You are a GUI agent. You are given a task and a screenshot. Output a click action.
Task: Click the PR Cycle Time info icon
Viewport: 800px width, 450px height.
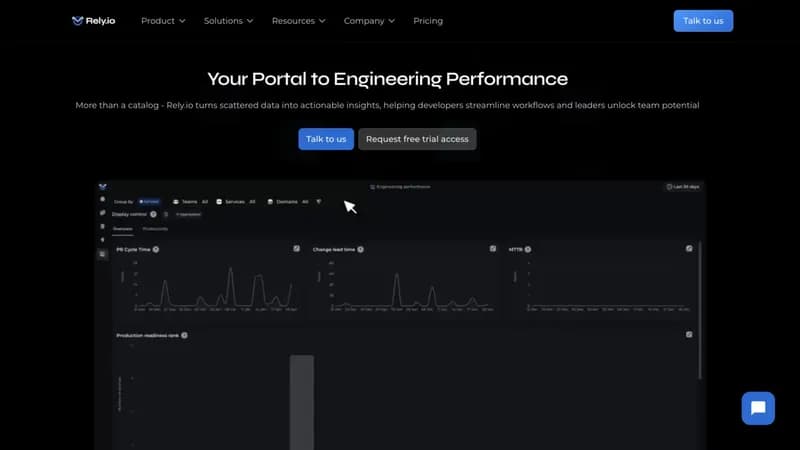[156, 249]
